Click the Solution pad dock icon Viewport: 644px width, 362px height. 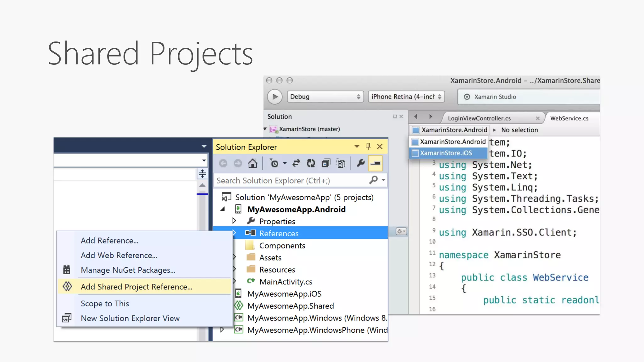(x=395, y=116)
